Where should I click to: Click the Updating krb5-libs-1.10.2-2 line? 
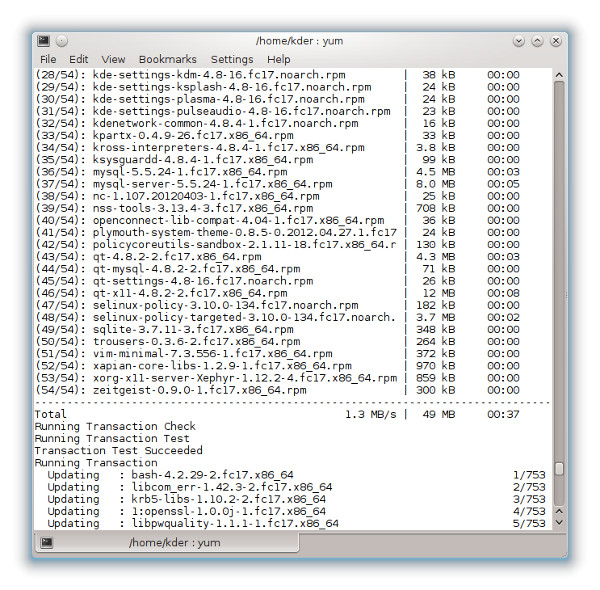(x=297, y=499)
